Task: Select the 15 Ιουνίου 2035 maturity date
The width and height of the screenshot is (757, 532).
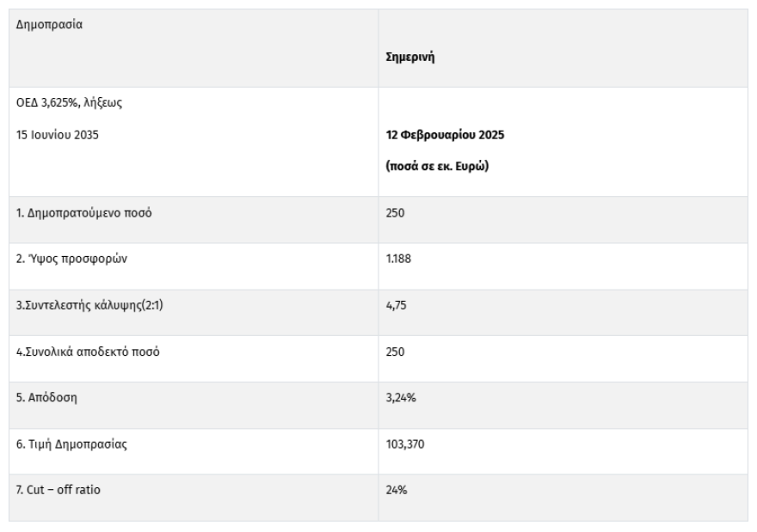Action: tap(58, 134)
